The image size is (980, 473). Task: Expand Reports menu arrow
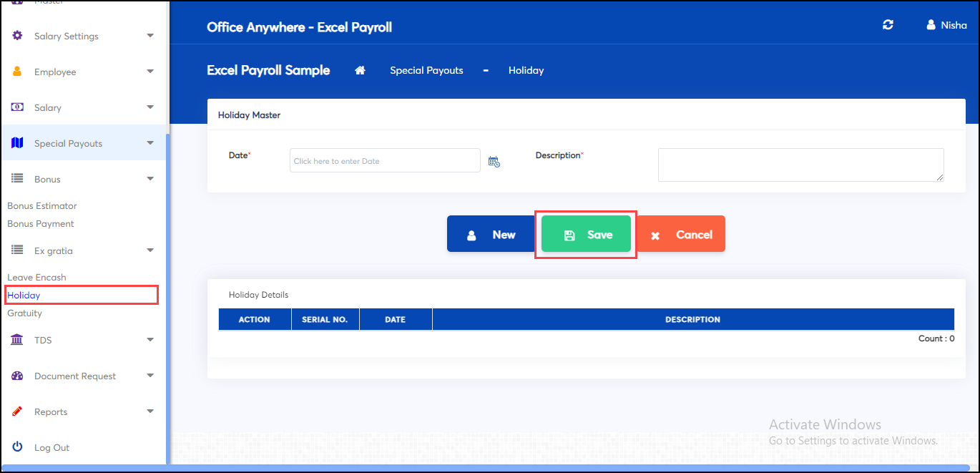(150, 411)
